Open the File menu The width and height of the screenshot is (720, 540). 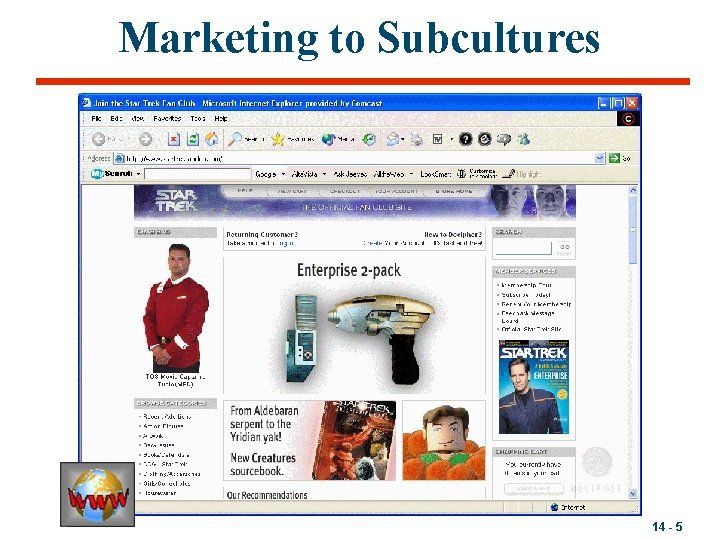(96, 118)
